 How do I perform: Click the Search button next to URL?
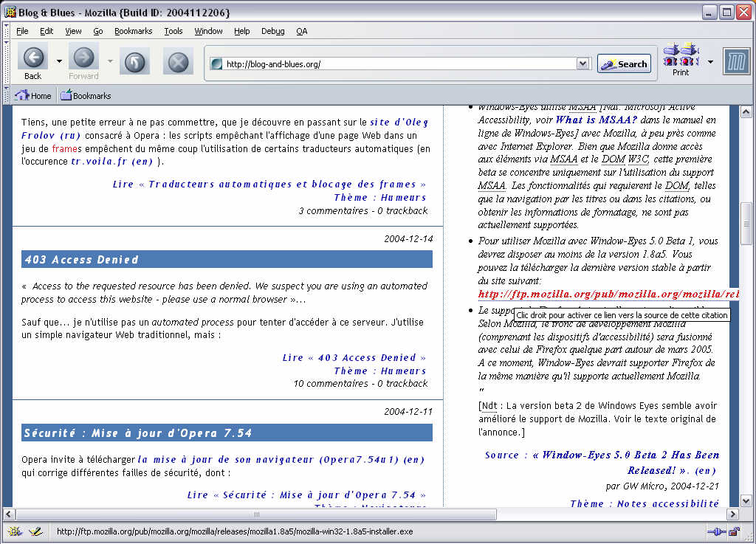(x=624, y=63)
